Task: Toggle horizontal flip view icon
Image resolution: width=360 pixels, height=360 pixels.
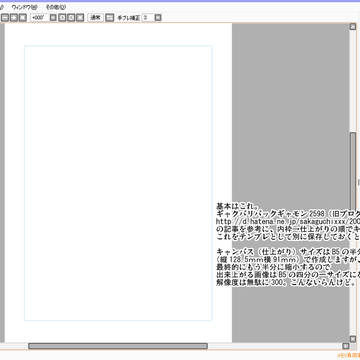Action: tap(109, 18)
